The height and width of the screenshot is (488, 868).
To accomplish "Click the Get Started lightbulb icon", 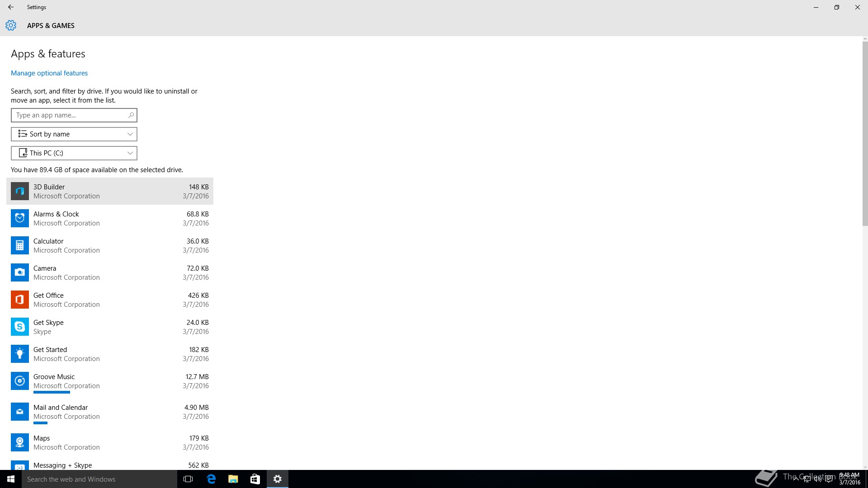I will [20, 354].
